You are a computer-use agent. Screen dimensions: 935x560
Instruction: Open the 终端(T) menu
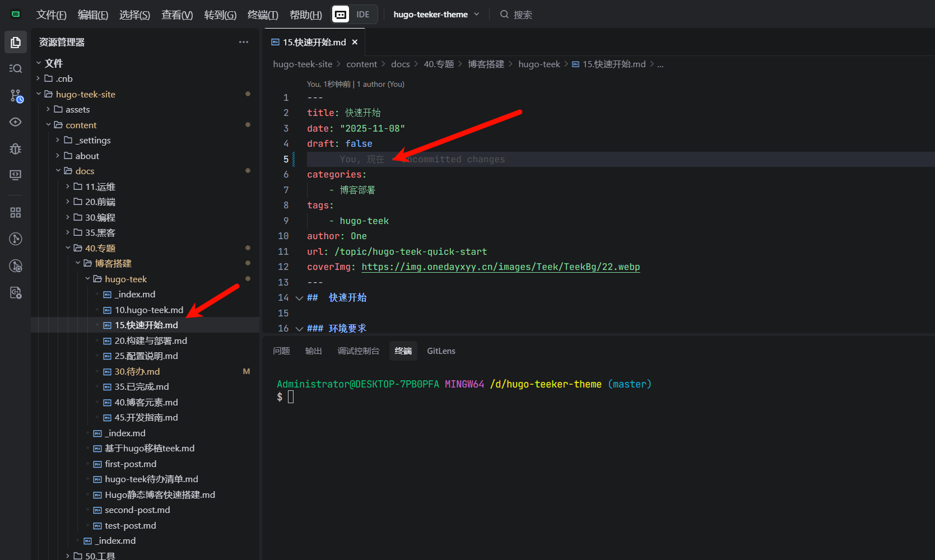point(262,15)
